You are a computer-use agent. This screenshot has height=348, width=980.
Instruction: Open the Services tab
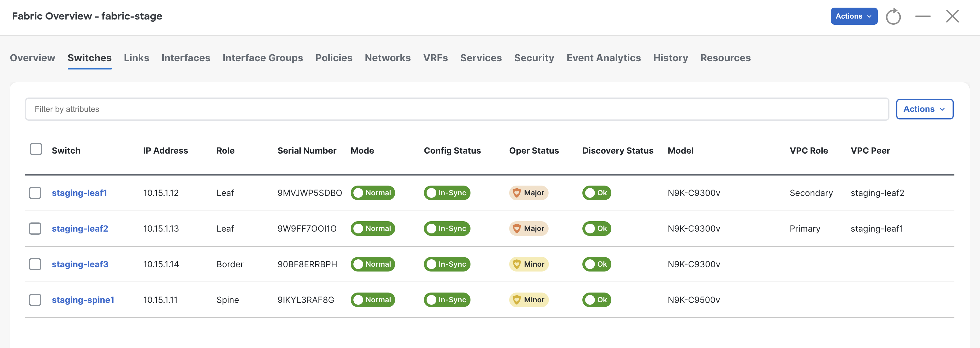pyautogui.click(x=481, y=58)
